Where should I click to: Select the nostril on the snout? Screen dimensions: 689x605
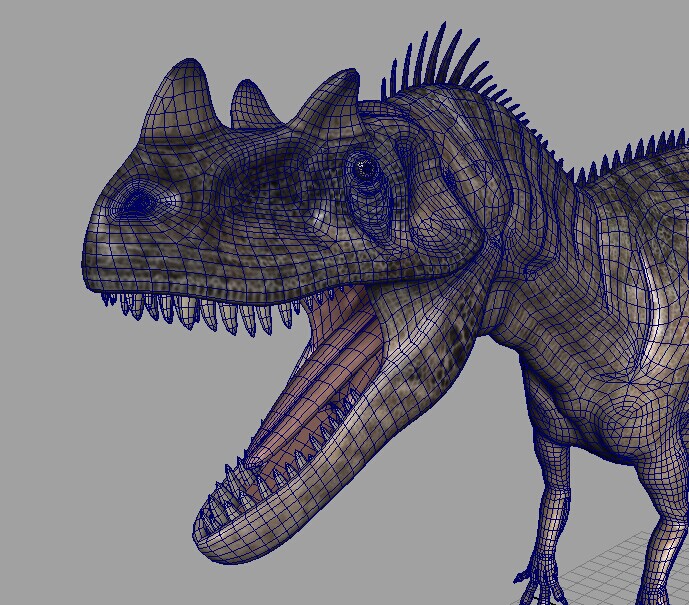pos(137,203)
